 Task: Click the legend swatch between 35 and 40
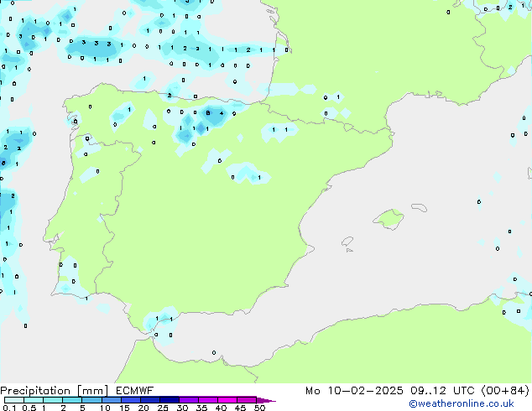coord(208,400)
